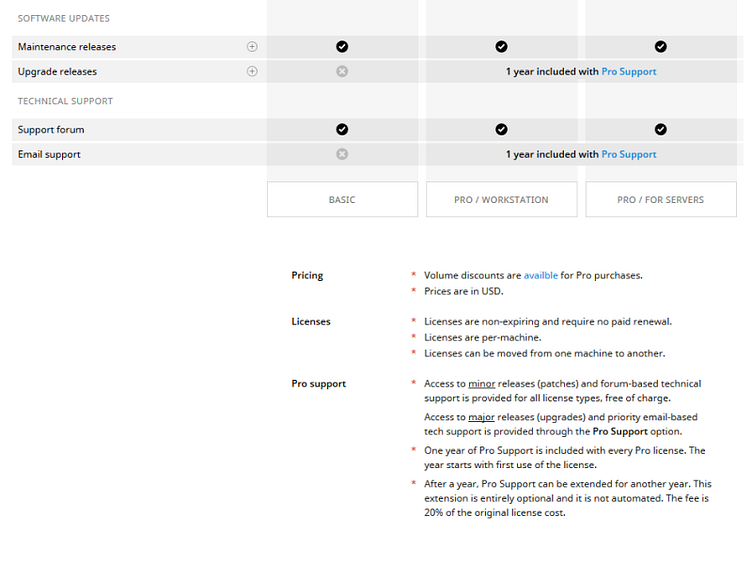Expand the Maintenance releases details
The width and height of the screenshot is (752, 564).
(252, 47)
